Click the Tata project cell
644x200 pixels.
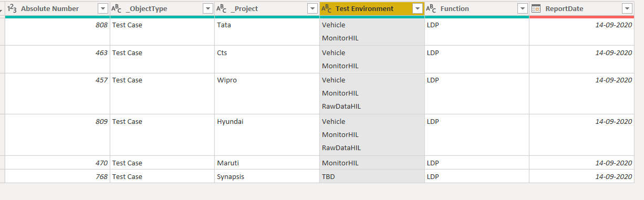click(267, 31)
